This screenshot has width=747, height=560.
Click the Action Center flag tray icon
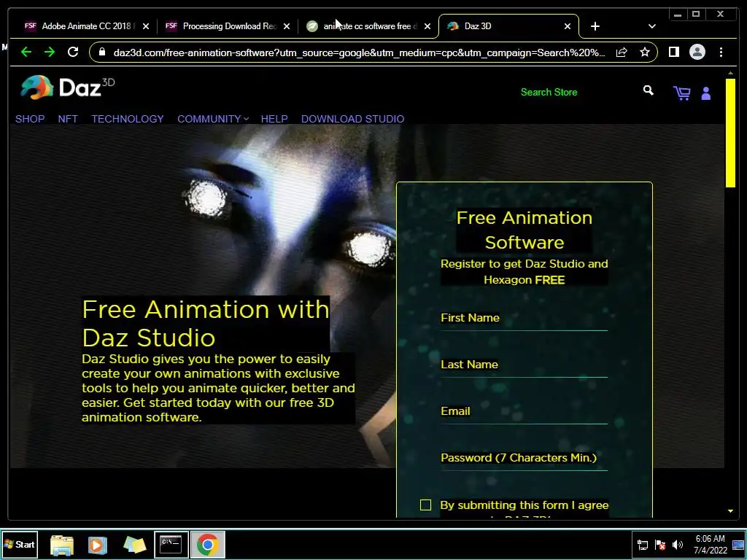pyautogui.click(x=660, y=545)
